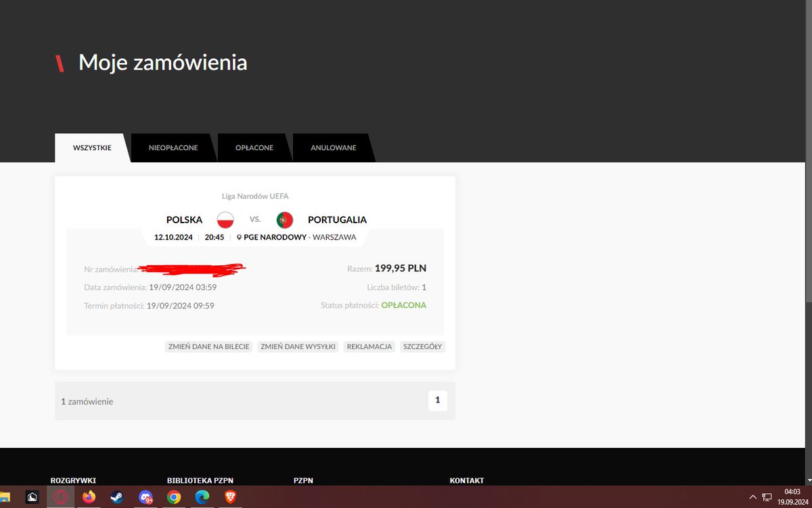Click payment deadline 19/09/2024 09:59
The image size is (812, 508).
point(181,305)
